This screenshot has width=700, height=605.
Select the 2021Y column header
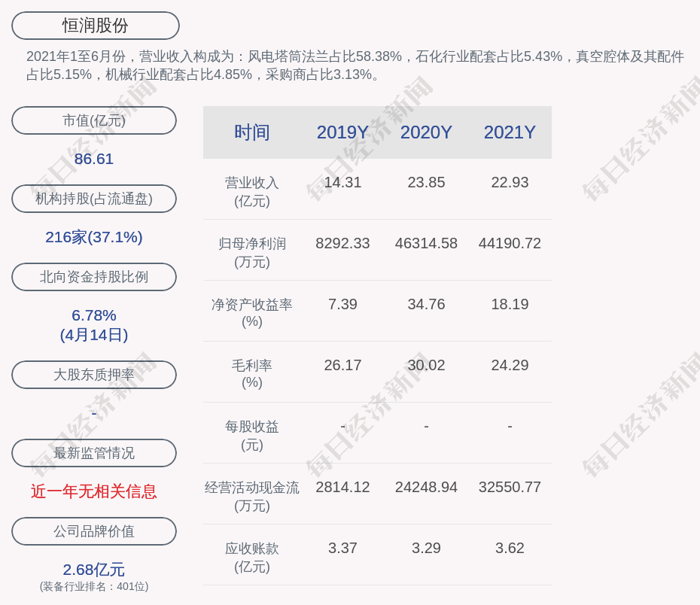510,132
